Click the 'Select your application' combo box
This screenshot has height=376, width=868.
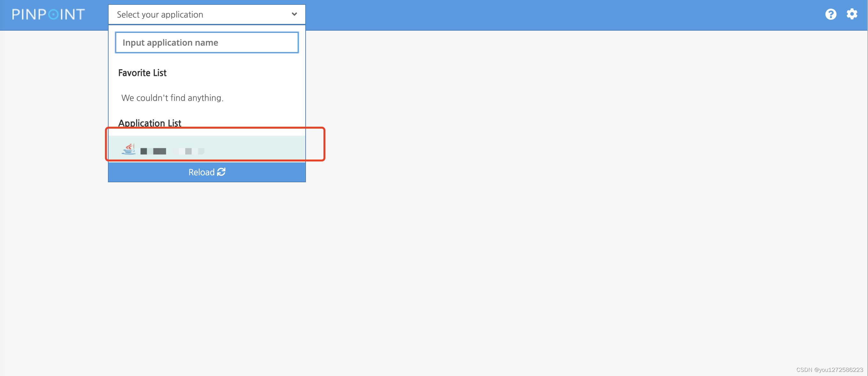[x=207, y=14]
